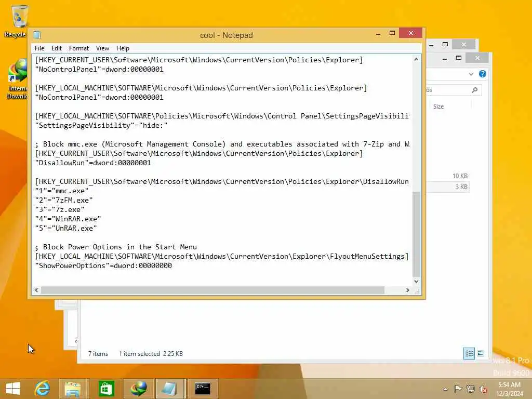Open Command Prompt from the taskbar
The width and height of the screenshot is (532, 399).
[x=203, y=389]
